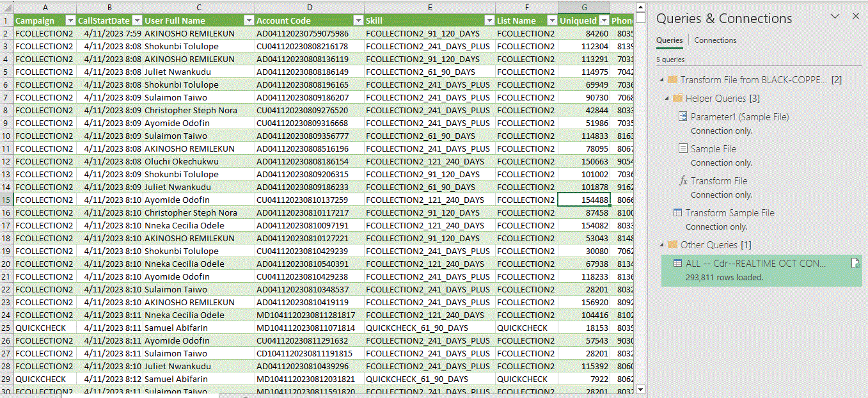
Task: Select row 15 header
Action: (x=6, y=200)
